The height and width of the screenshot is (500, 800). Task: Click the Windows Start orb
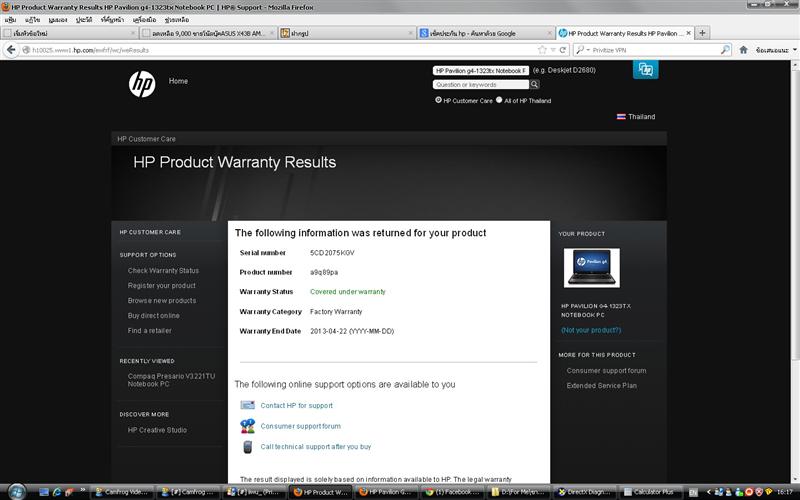pos(17,491)
